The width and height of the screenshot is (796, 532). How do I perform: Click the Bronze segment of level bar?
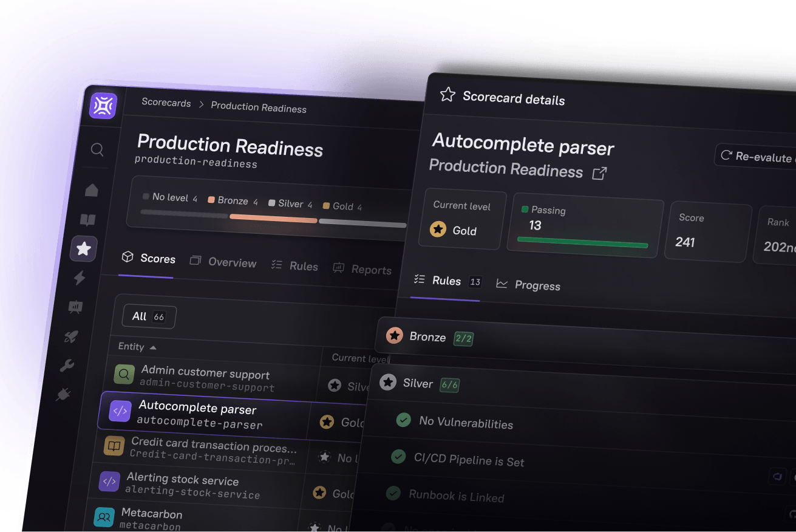pyautogui.click(x=273, y=219)
